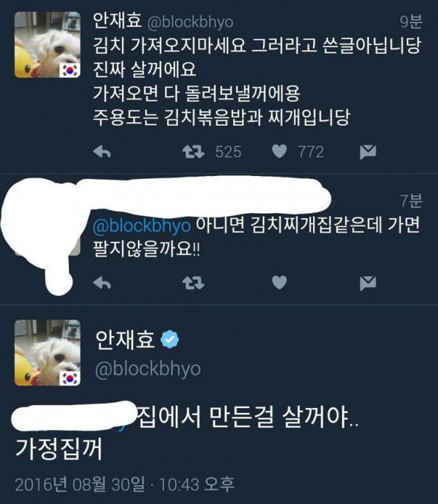Click the 772 like count
The image size is (438, 504).
tap(311, 152)
